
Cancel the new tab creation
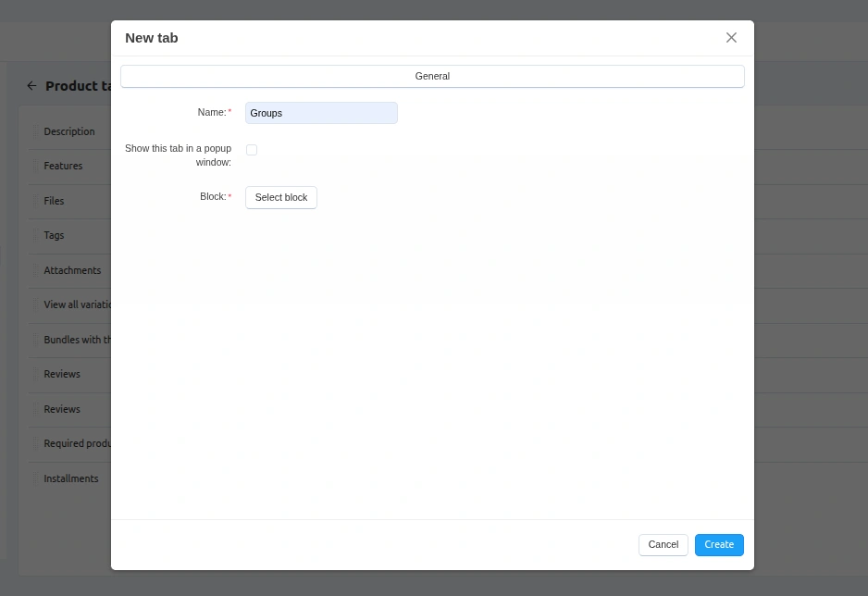(663, 545)
